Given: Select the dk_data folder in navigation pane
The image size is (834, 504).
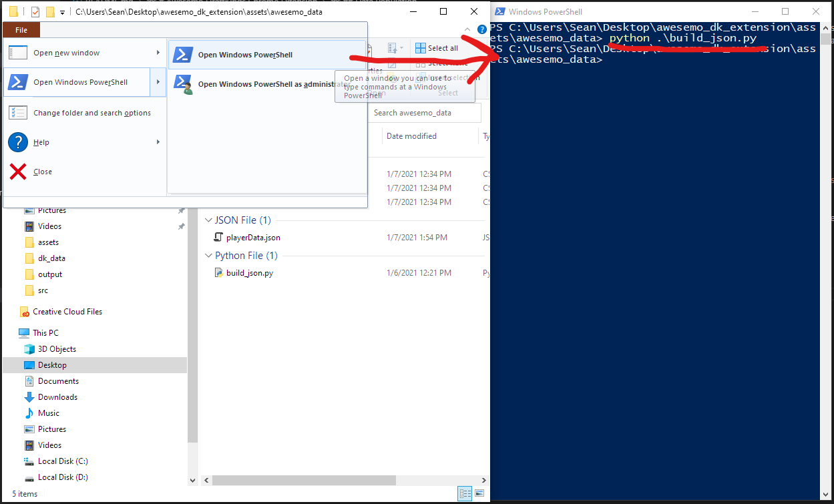Looking at the screenshot, I should (x=51, y=258).
